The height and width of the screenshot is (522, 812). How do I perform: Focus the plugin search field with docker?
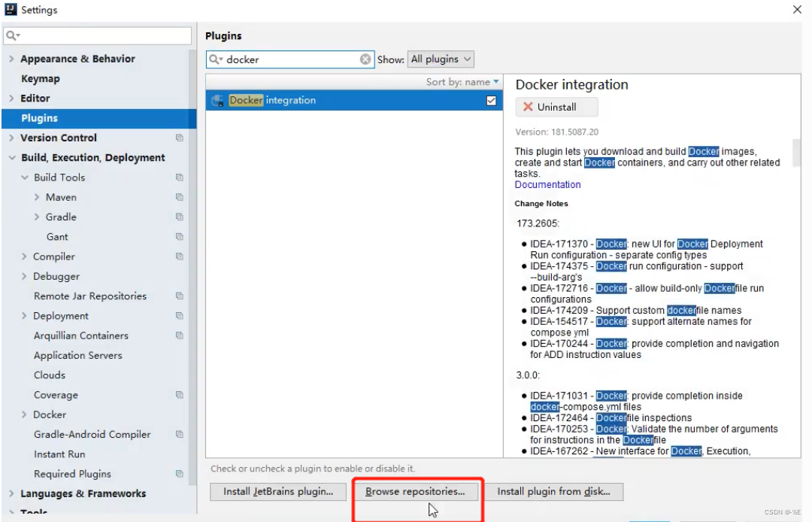pyautogui.click(x=290, y=59)
